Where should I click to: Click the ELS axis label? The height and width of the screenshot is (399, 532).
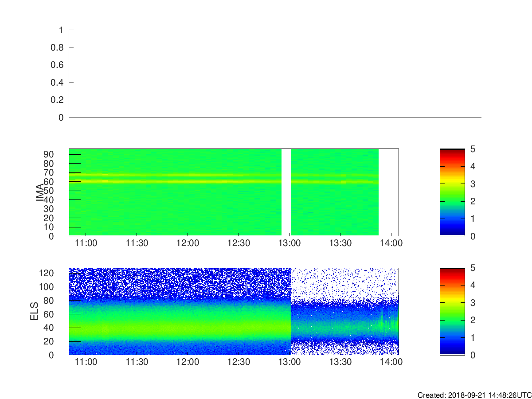point(35,311)
